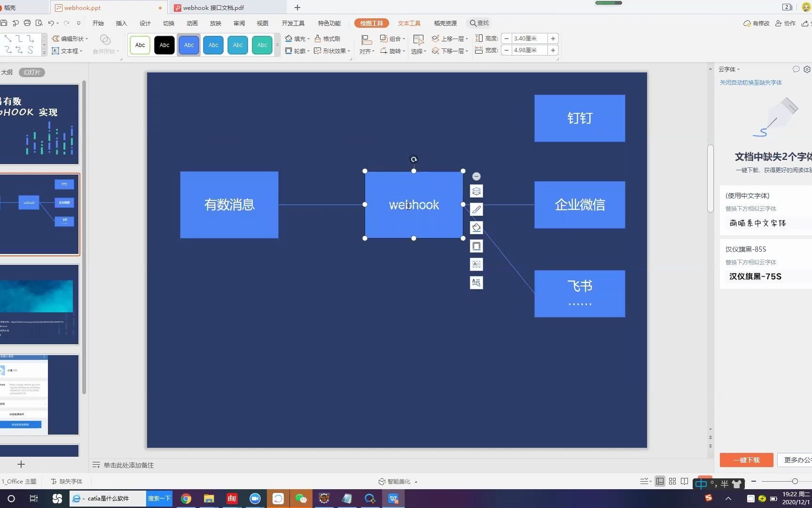
Task: Click the 格式刷 format painter icon
Action: [327, 39]
